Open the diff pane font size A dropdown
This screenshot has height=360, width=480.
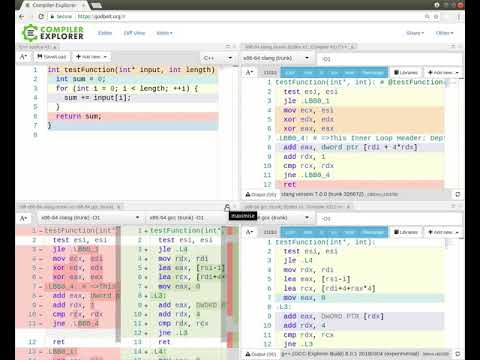click(24, 218)
